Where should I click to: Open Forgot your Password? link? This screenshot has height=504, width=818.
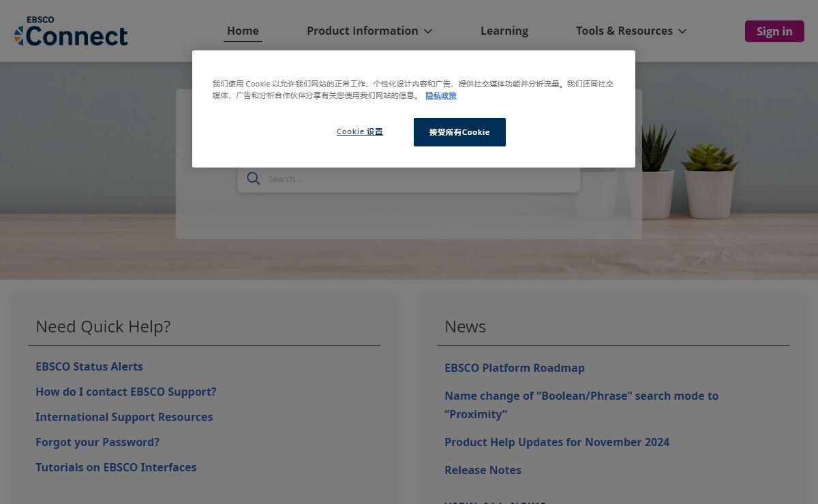click(x=97, y=442)
